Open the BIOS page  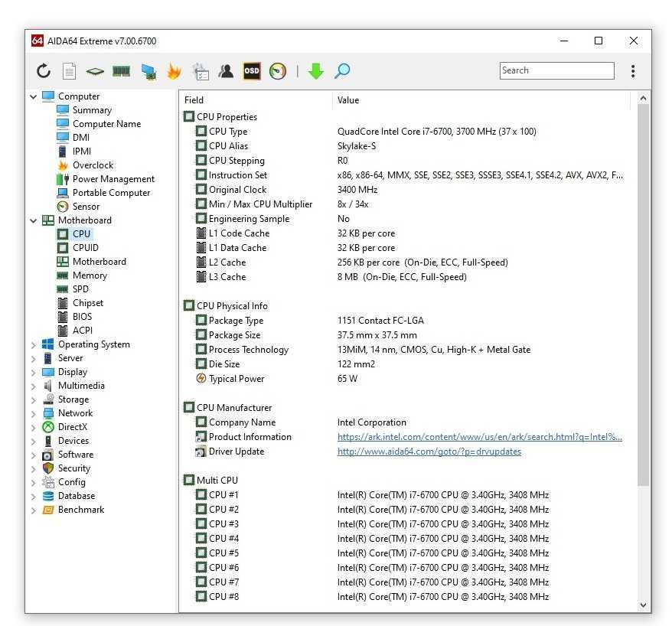(83, 317)
